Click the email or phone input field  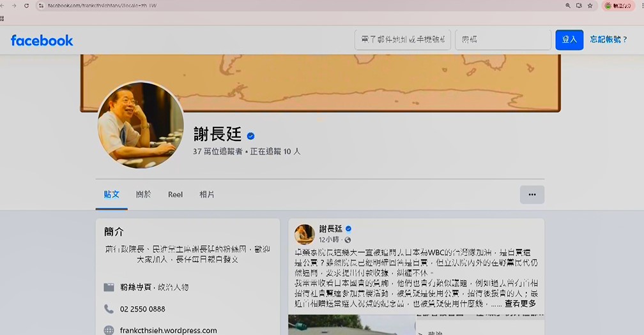[403, 40]
